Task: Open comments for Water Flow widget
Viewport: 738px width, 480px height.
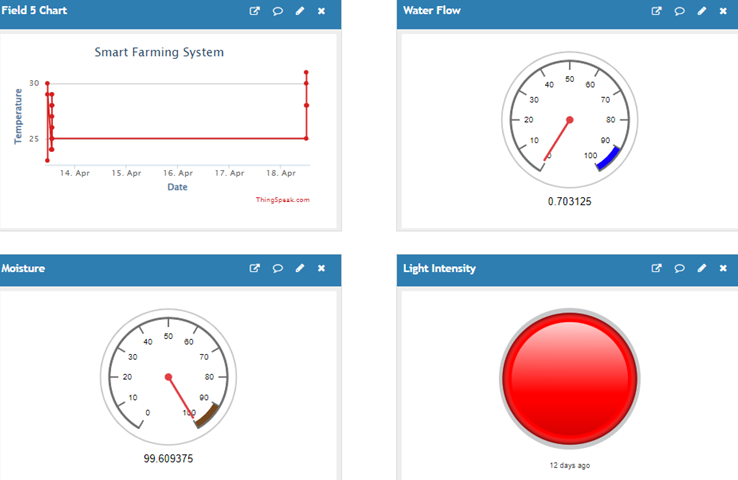Action: (679, 11)
